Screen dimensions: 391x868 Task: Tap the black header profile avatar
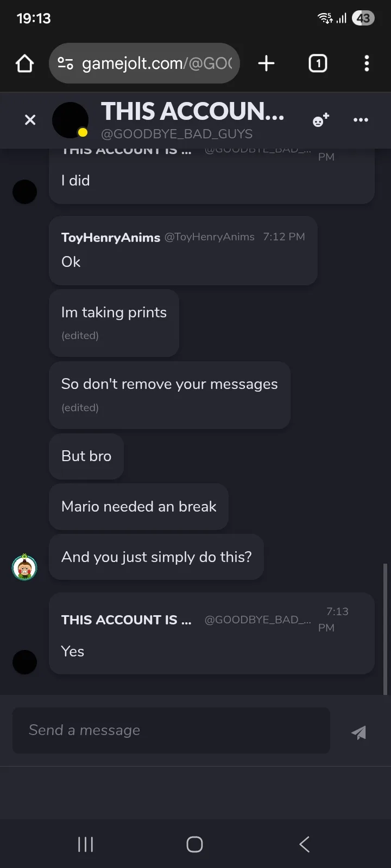pos(70,120)
